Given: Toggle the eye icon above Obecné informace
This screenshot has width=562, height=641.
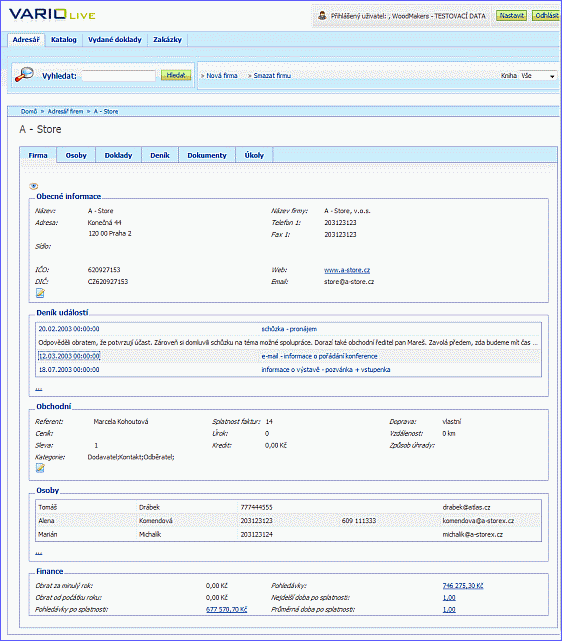Looking at the screenshot, I should pos(34,186).
